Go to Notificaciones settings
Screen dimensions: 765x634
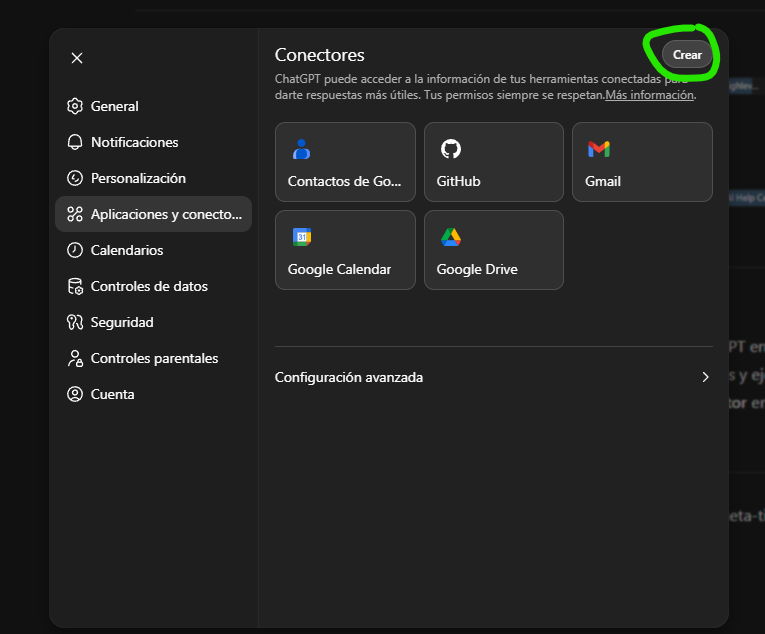click(153, 142)
